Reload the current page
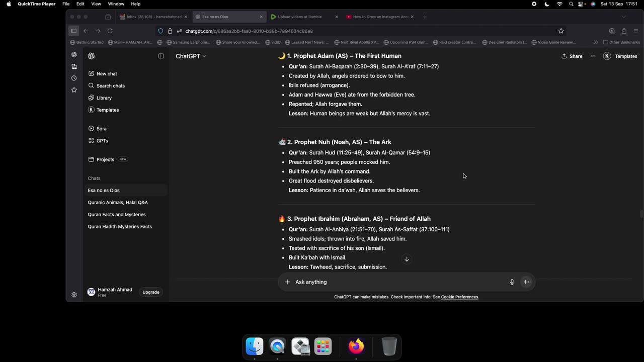The width and height of the screenshot is (644, 362). tap(110, 31)
